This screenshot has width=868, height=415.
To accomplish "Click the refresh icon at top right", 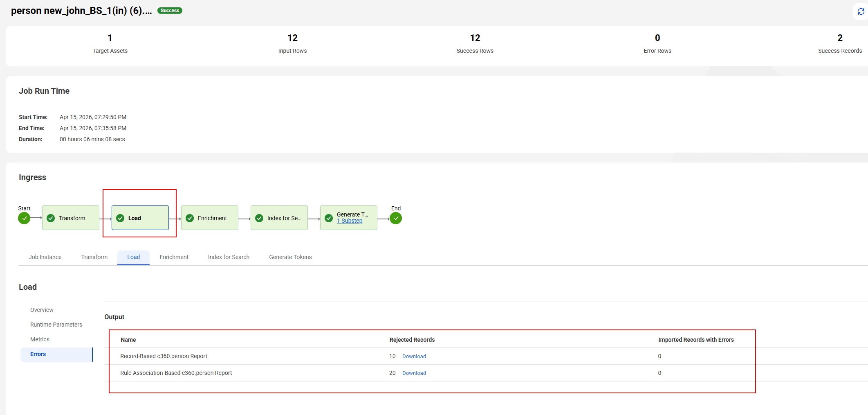I will (861, 11).
